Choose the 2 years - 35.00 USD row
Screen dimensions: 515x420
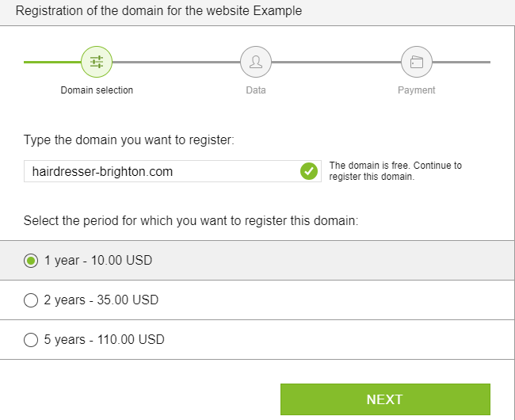(x=257, y=300)
